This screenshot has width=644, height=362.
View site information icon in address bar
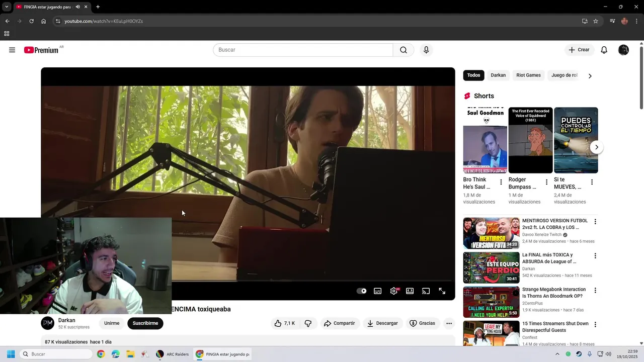[x=58, y=21]
